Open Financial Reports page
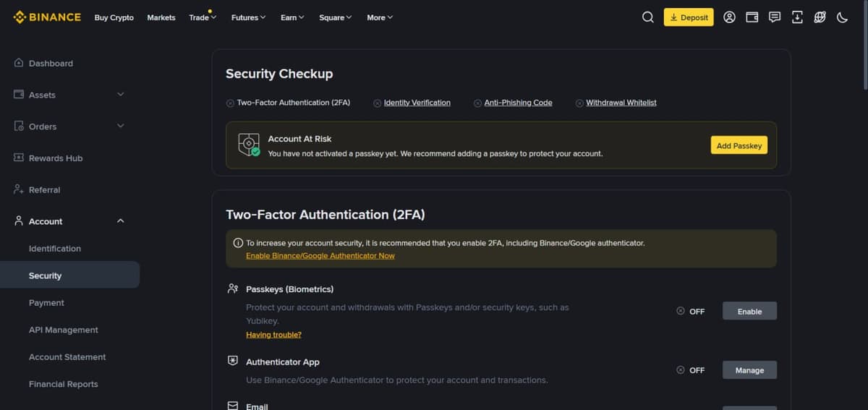Image resolution: width=868 pixels, height=410 pixels. click(64, 384)
